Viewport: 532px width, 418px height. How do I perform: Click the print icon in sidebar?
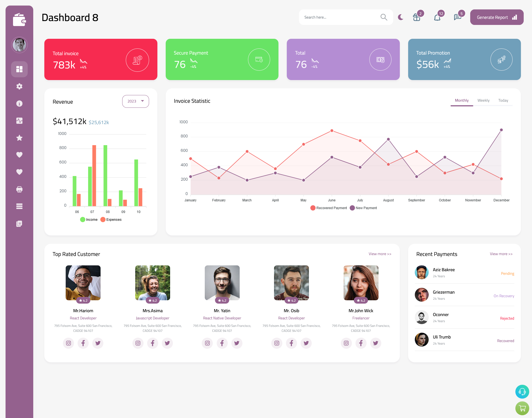coord(19,189)
